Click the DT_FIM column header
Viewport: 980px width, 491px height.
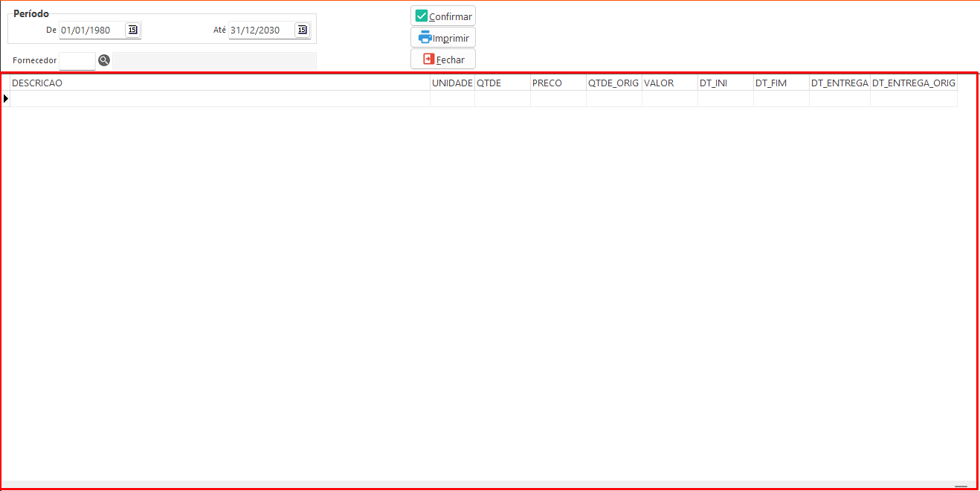tap(781, 83)
